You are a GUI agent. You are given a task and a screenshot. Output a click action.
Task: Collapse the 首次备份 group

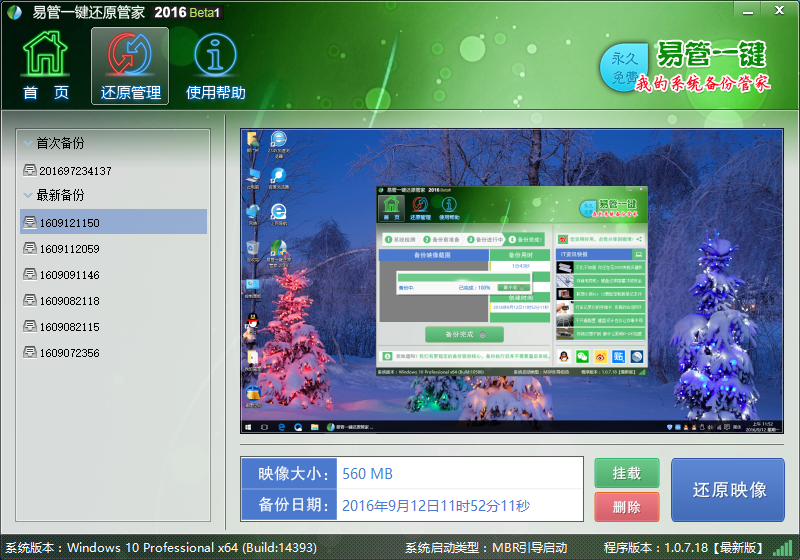(x=28, y=143)
